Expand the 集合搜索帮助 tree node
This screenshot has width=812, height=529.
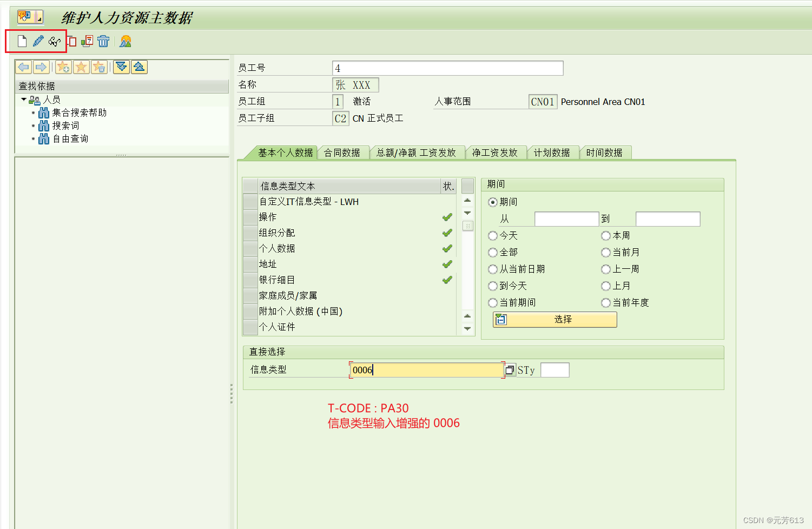click(33, 113)
